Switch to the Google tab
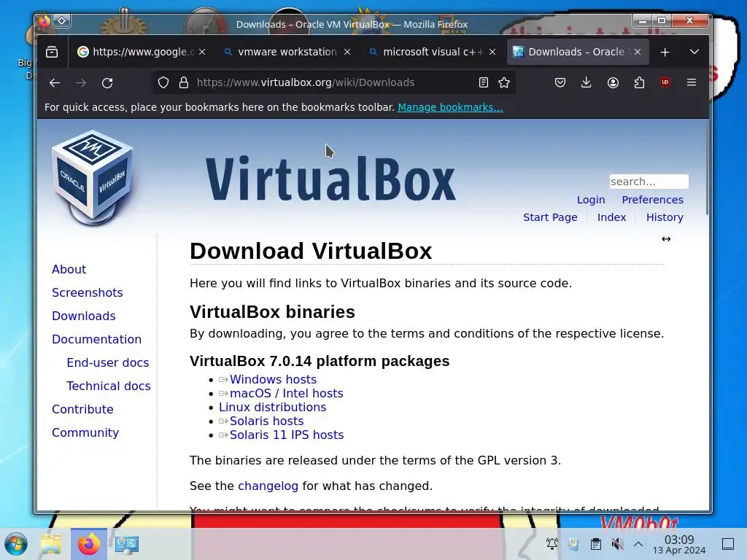 pyautogui.click(x=142, y=52)
